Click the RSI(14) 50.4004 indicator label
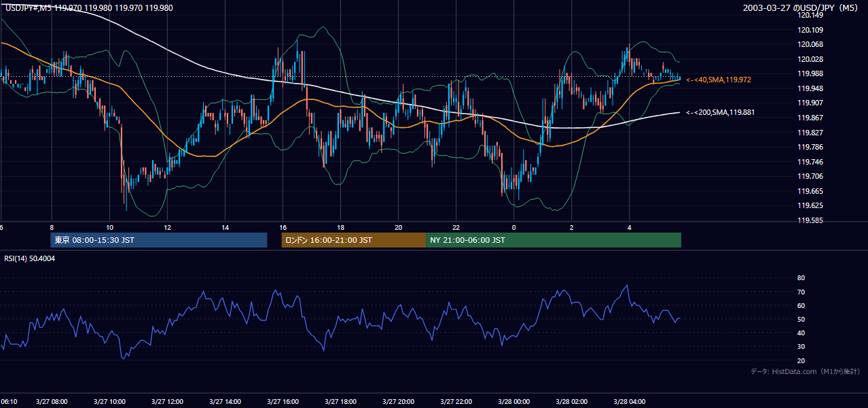The image size is (868, 408). coord(30,258)
